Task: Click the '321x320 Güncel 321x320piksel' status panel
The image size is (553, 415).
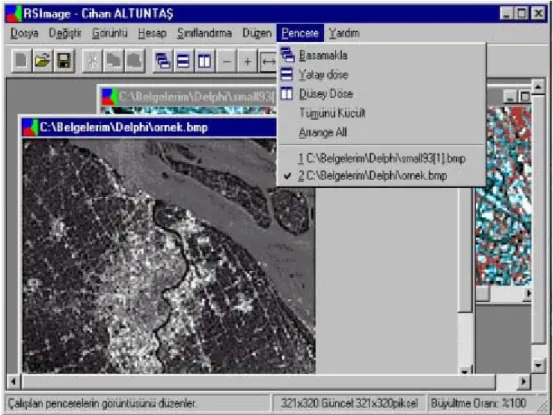Action: (x=349, y=403)
